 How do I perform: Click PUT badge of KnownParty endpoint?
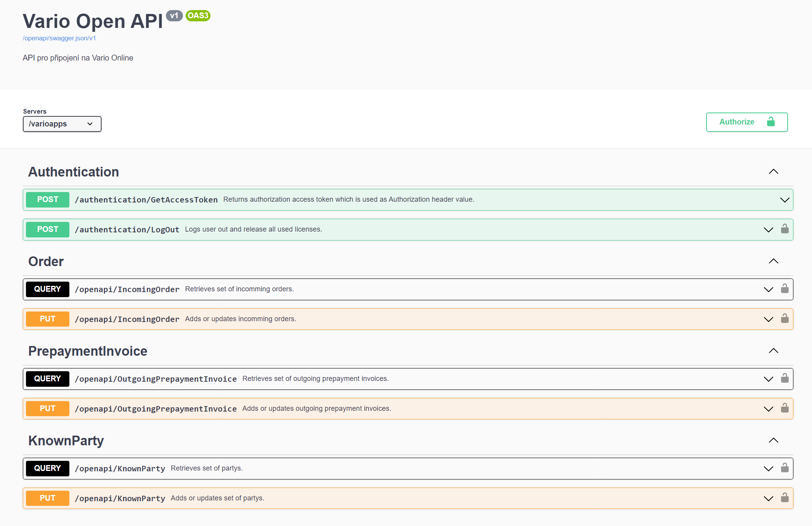48,498
